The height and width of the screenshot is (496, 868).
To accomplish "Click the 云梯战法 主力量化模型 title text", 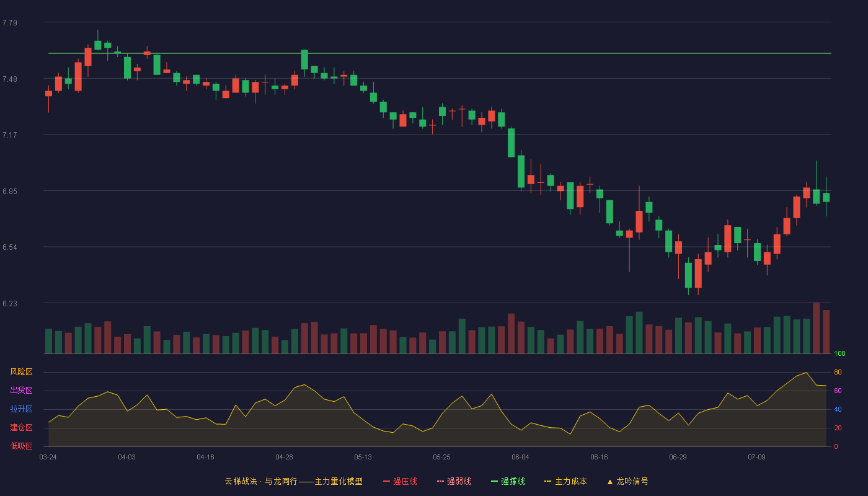I will coord(294,481).
